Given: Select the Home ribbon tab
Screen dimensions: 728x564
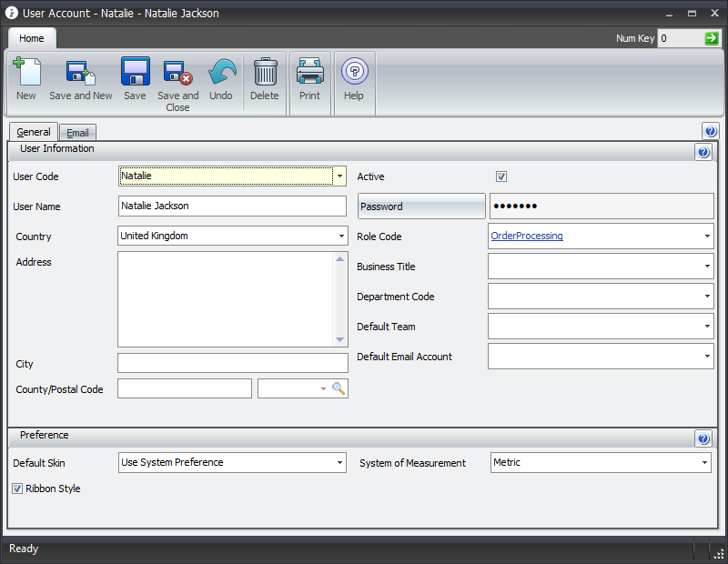Looking at the screenshot, I should [32, 38].
